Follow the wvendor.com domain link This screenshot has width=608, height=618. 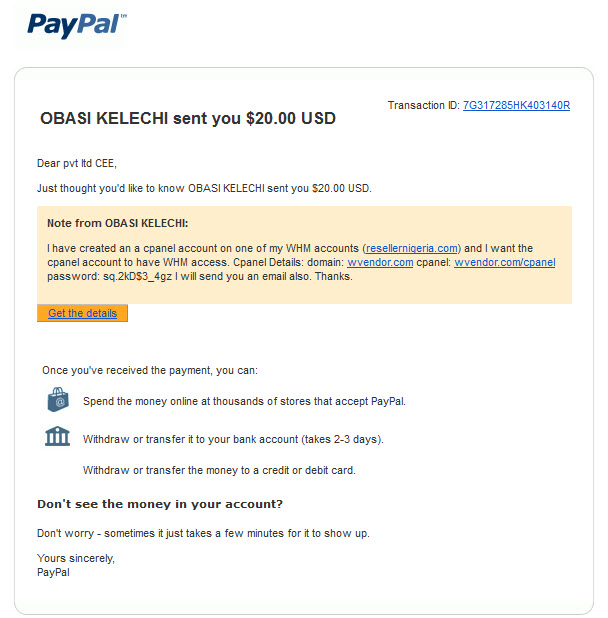(380, 262)
